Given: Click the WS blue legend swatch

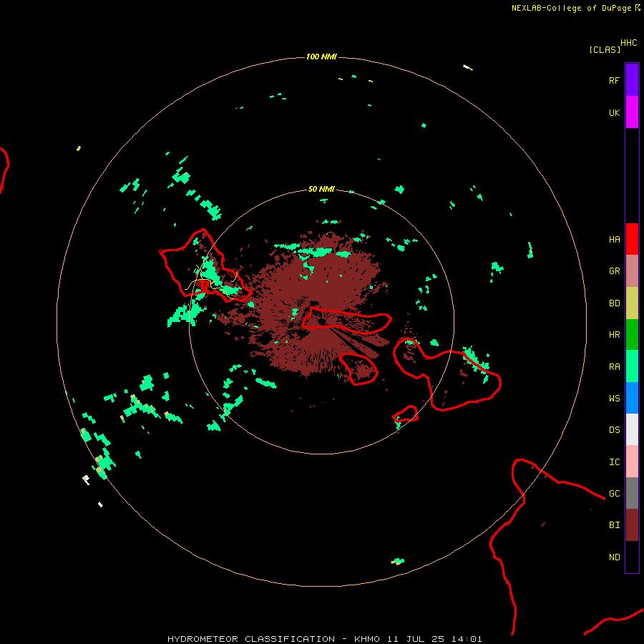Looking at the screenshot, I should tap(632, 398).
